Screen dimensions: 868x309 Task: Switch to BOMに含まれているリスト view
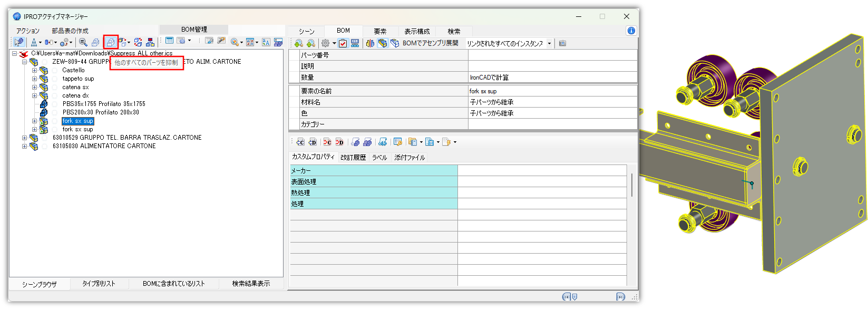click(x=173, y=283)
